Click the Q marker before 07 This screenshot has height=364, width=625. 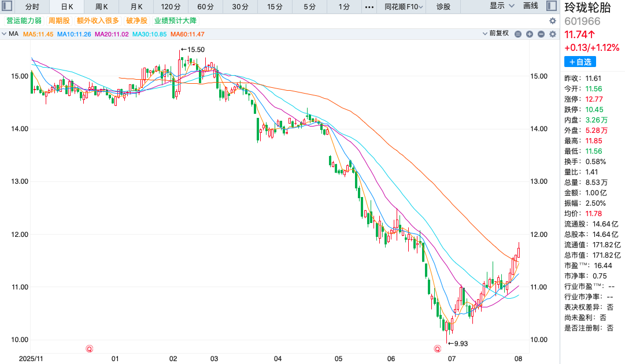437,349
